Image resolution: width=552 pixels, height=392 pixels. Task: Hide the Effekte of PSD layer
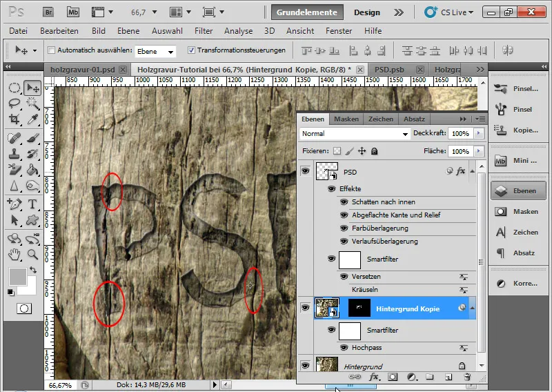click(331, 189)
